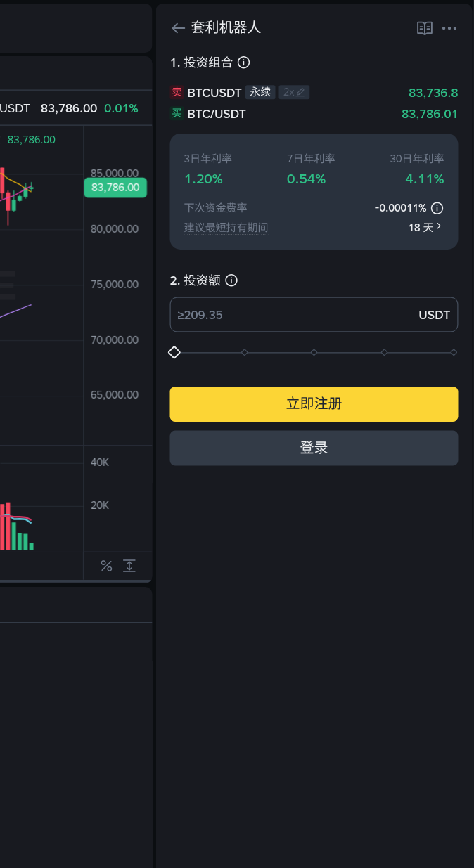Image resolution: width=474 pixels, height=868 pixels.
Task: Set investment slider to the 50% mark
Action: pos(314,352)
